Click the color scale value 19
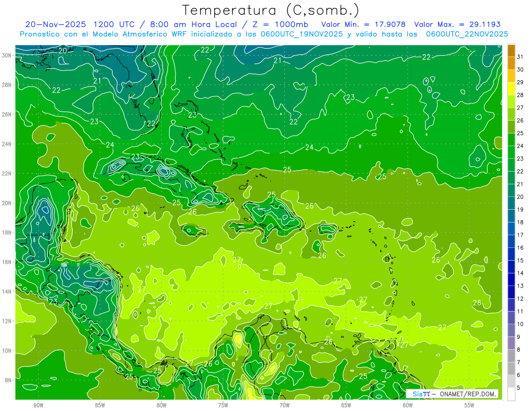The width and height of the screenshot is (532, 411). (x=520, y=210)
